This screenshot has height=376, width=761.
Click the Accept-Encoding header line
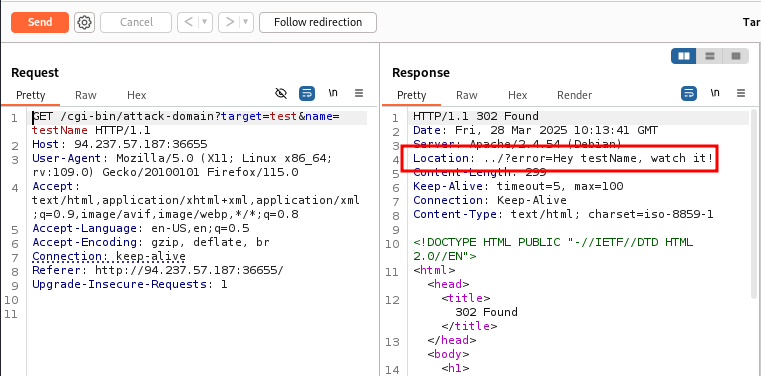(x=151, y=242)
